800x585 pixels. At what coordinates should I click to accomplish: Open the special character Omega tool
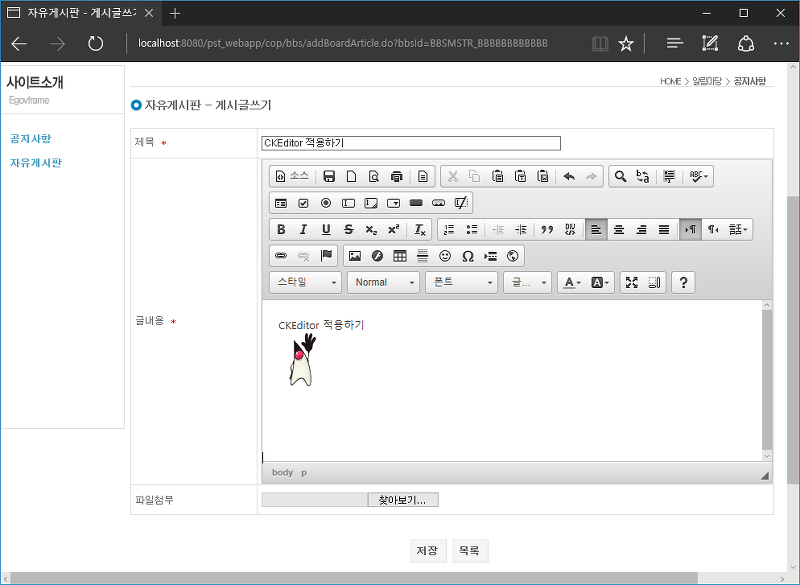pyautogui.click(x=467, y=256)
